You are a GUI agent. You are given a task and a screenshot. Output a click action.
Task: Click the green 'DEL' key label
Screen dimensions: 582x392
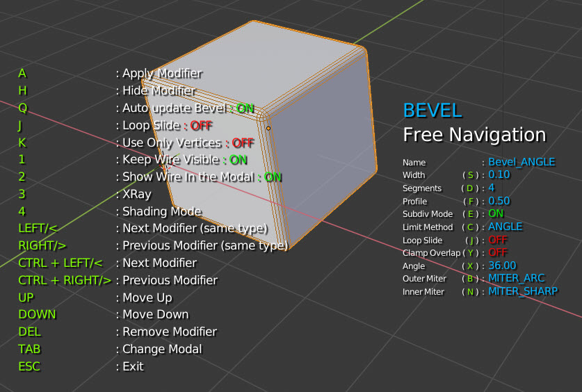pyautogui.click(x=29, y=332)
